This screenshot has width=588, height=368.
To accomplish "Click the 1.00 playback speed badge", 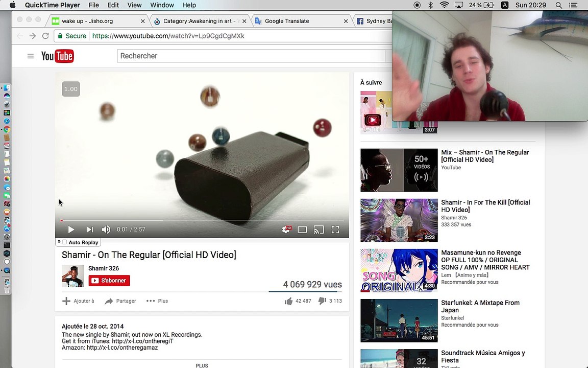I will click(71, 89).
